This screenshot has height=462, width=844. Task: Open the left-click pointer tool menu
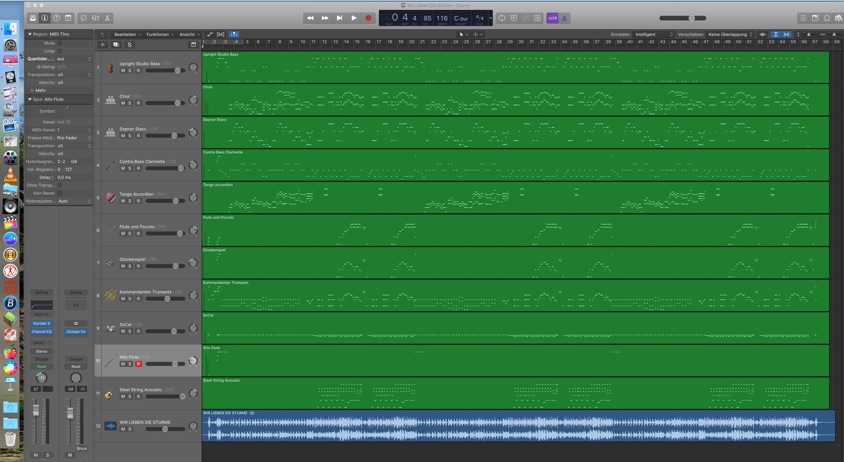coord(461,34)
